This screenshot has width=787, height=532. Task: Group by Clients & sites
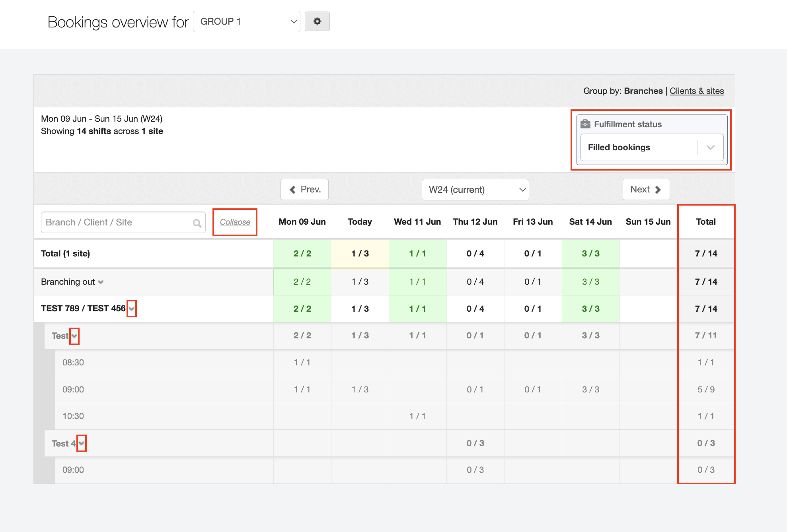(696, 91)
